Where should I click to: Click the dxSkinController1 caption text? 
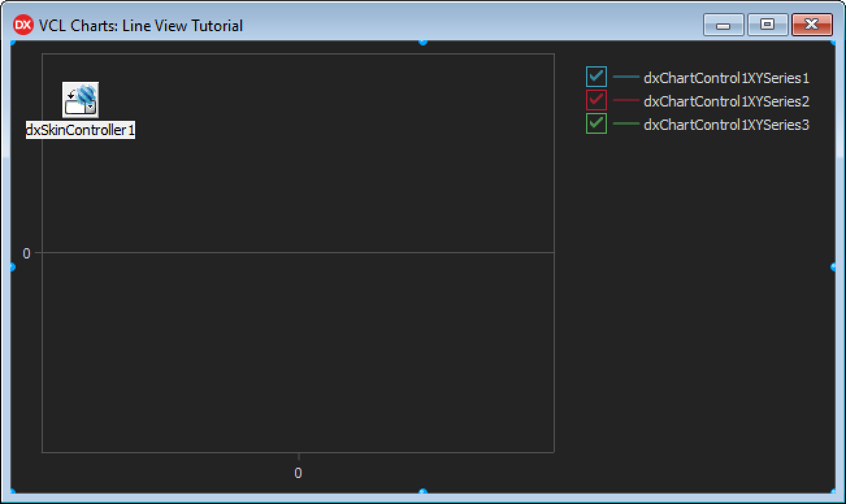(81, 130)
